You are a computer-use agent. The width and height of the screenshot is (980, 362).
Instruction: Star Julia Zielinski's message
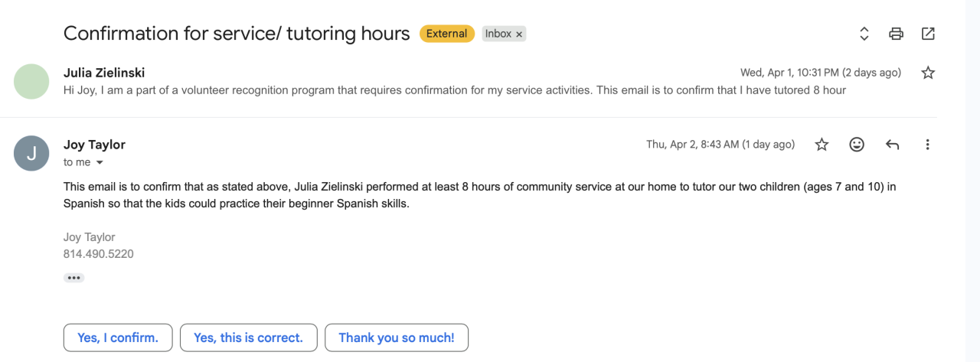click(928, 73)
